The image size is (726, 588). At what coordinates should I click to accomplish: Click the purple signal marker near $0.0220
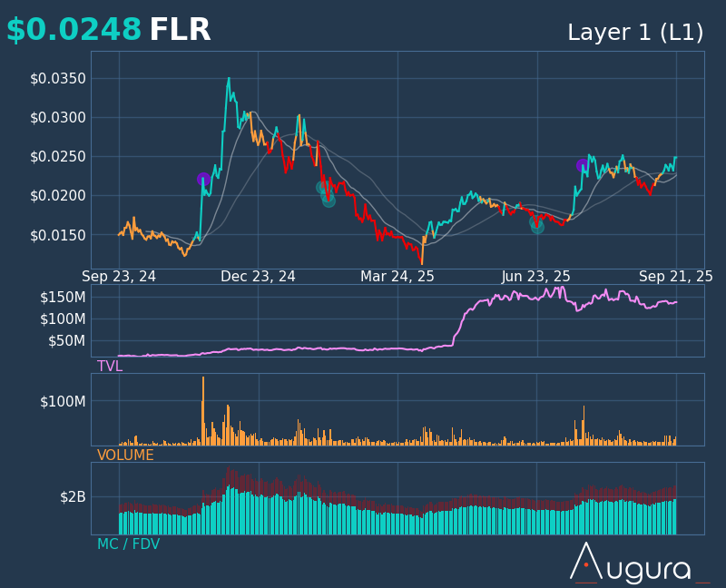coord(203,179)
